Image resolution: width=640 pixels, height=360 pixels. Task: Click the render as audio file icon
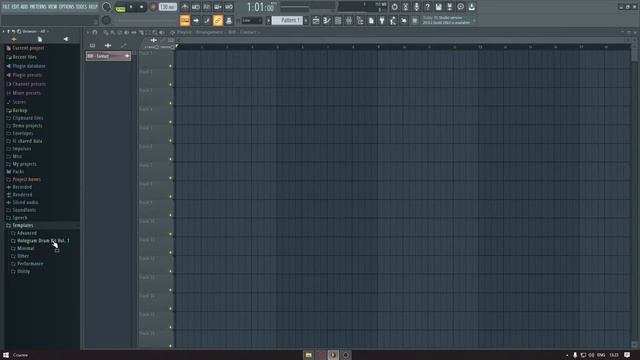[449, 7]
